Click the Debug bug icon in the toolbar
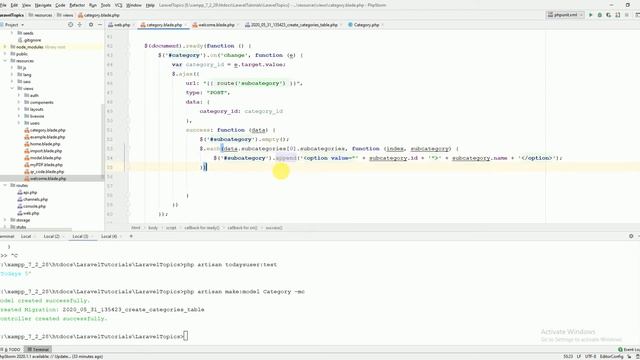Viewport: 640px width, 360px height. tap(600, 15)
